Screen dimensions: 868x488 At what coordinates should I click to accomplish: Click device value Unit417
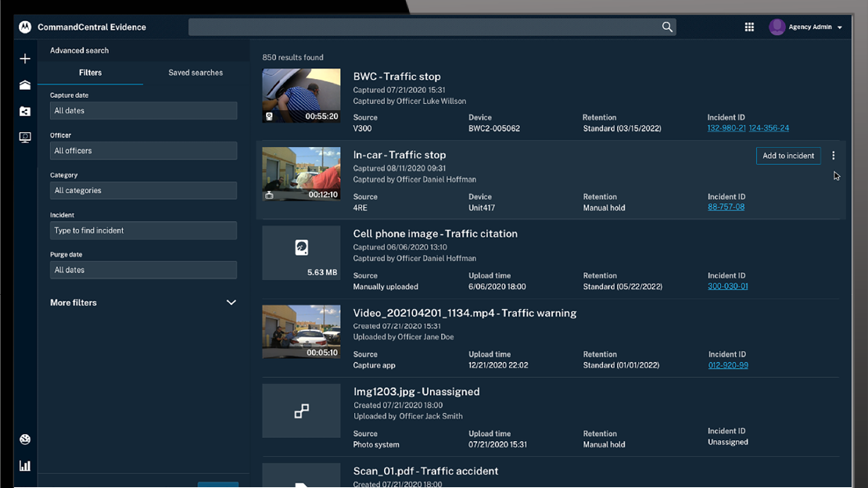[482, 208]
